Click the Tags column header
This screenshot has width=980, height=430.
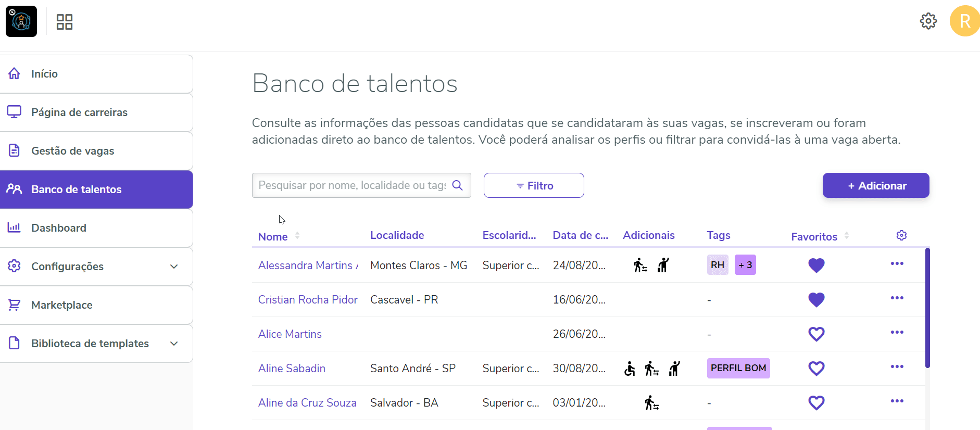coord(719,235)
